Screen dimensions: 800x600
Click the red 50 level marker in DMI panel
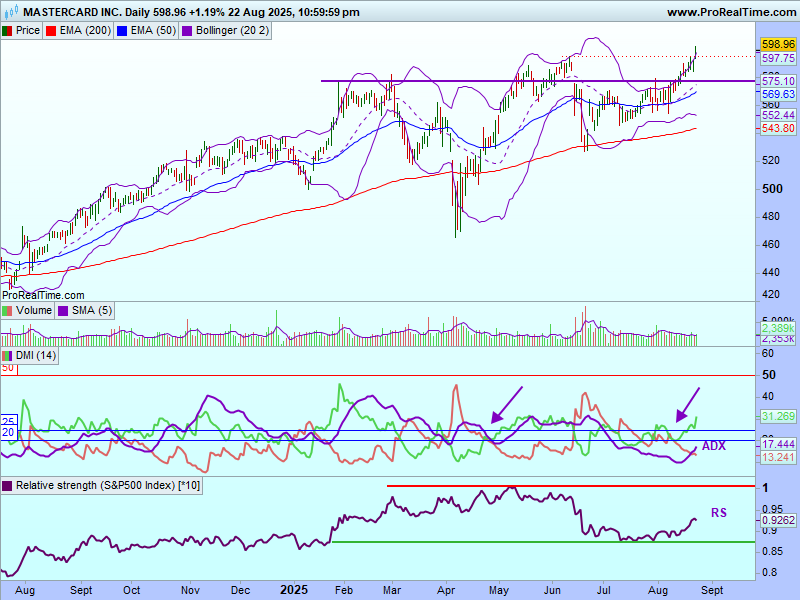(8, 369)
